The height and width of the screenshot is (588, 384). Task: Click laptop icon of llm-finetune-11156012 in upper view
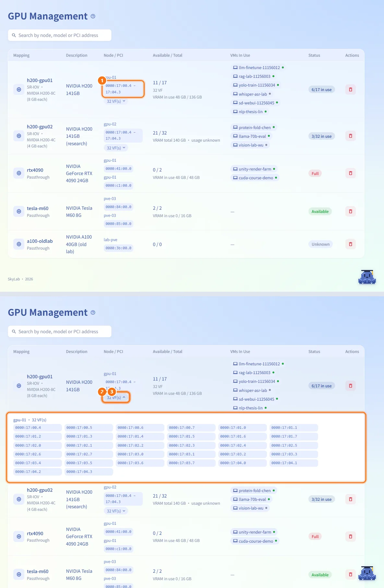(235, 67)
